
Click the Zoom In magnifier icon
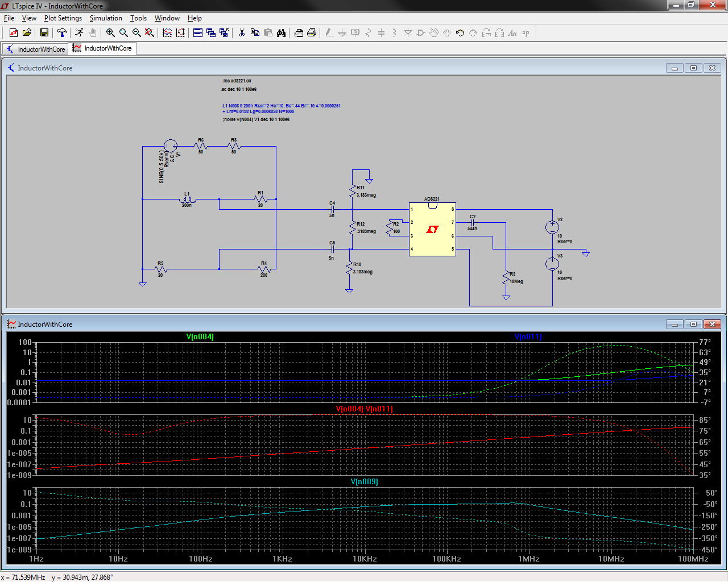coord(110,33)
